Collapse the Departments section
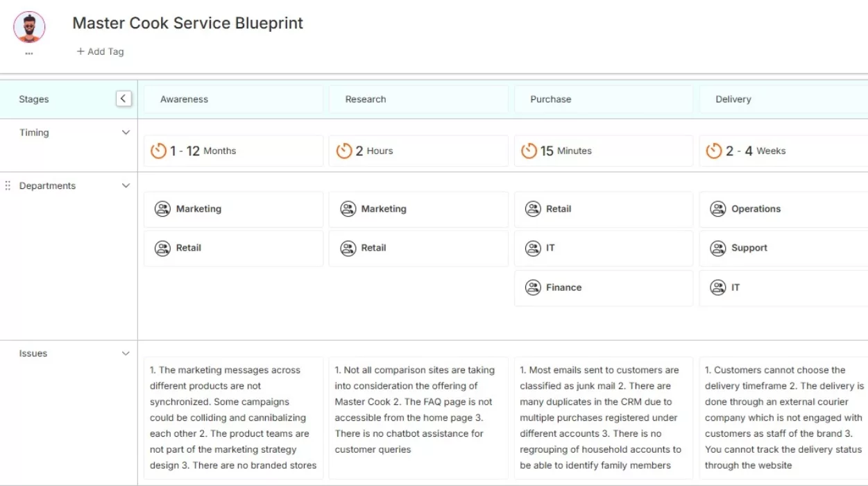This screenshot has height=486, width=868. coord(126,185)
